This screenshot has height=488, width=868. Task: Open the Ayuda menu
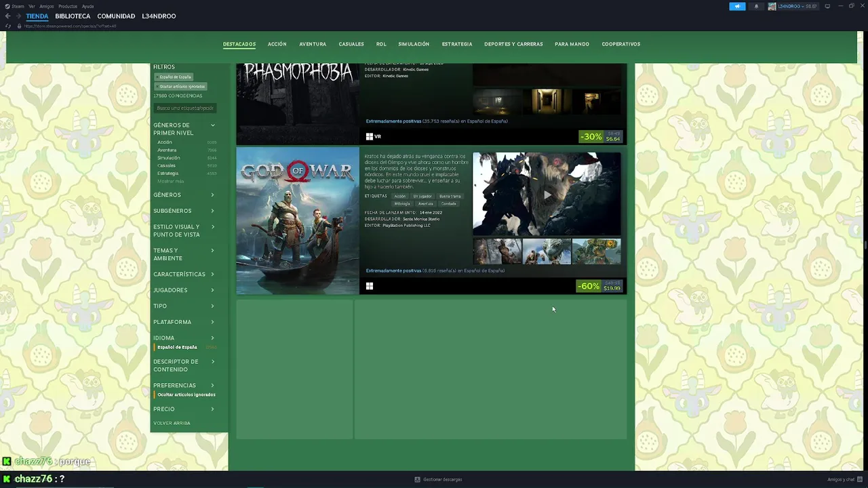[88, 6]
